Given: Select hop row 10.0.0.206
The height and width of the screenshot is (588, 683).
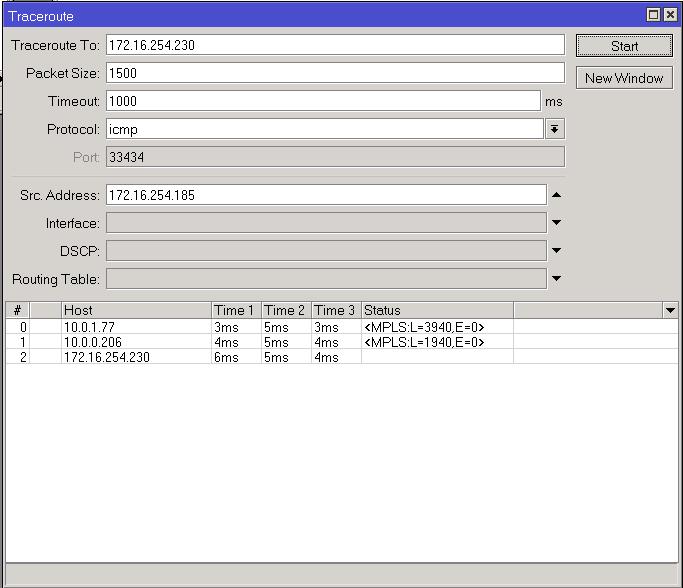Looking at the screenshot, I should (342, 342).
